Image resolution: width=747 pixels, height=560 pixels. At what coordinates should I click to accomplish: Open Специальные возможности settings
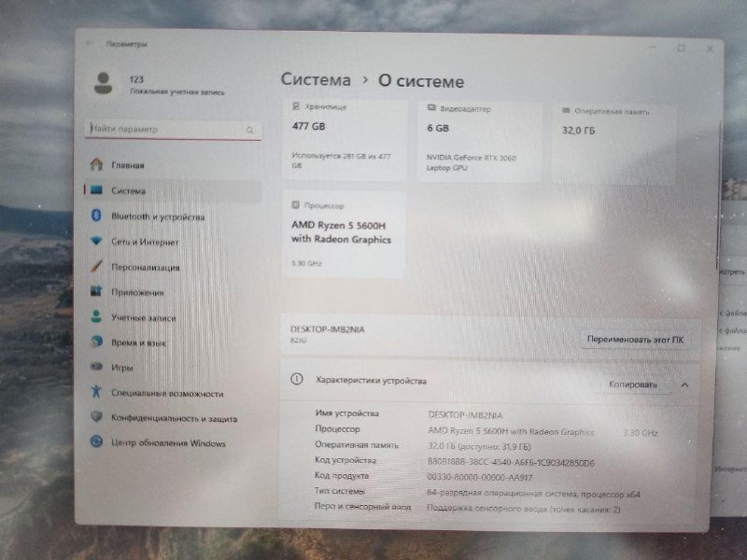pyautogui.click(x=173, y=393)
